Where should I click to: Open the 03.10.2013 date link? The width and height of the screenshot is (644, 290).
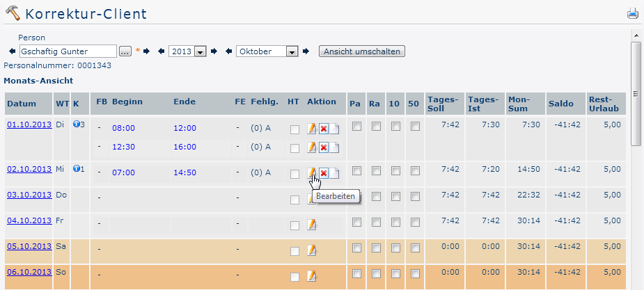click(x=29, y=195)
